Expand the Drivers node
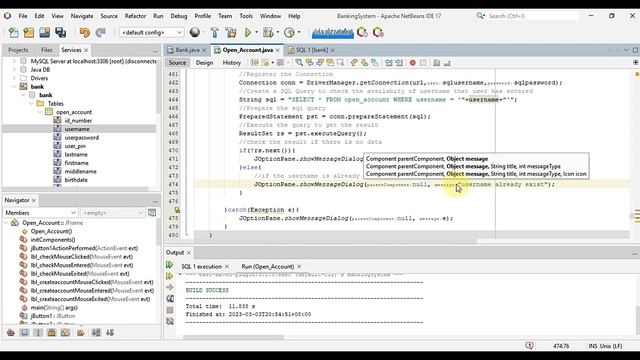 coord(14,78)
